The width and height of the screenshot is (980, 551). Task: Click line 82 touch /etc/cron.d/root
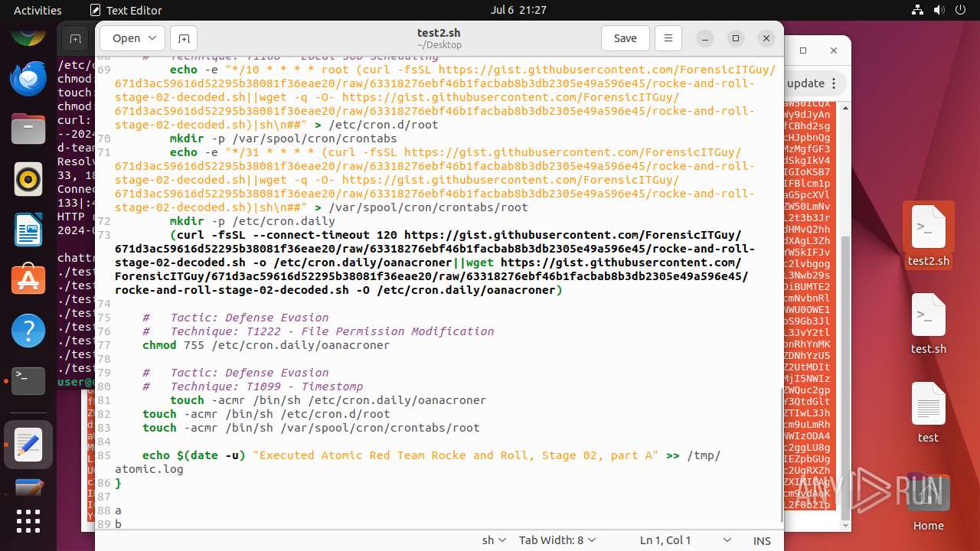(x=266, y=414)
